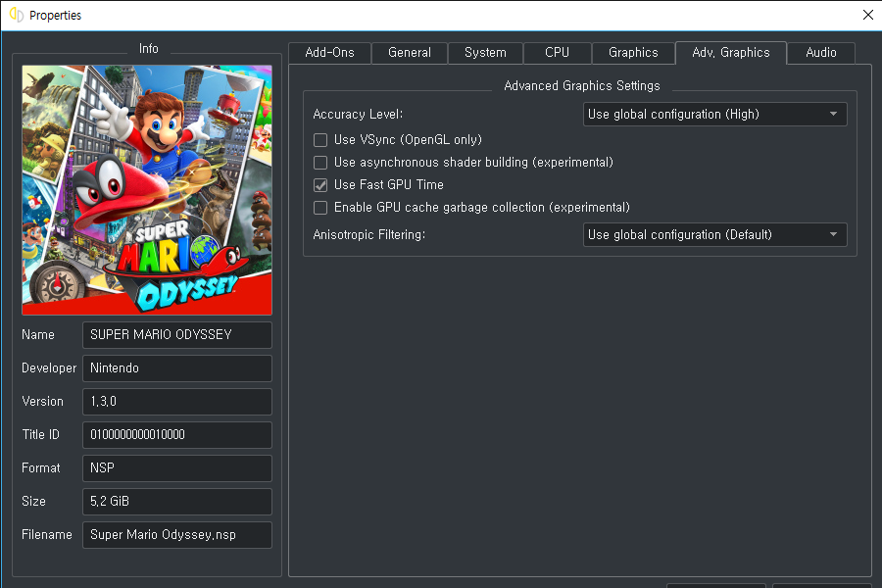Open the General tab
Image resolution: width=882 pixels, height=588 pixels.
point(410,53)
